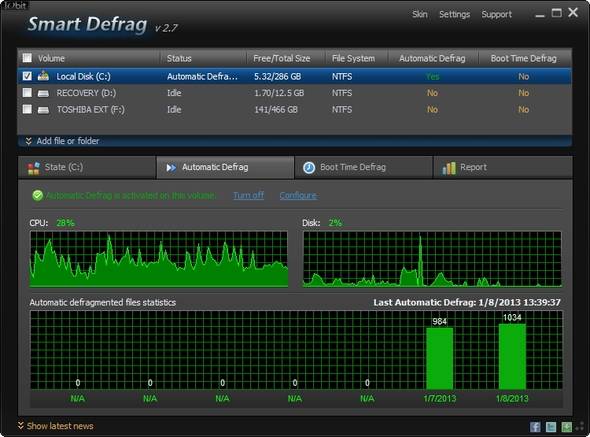Sort by Free/Total Size column header
The height and width of the screenshot is (437, 590).
point(282,58)
